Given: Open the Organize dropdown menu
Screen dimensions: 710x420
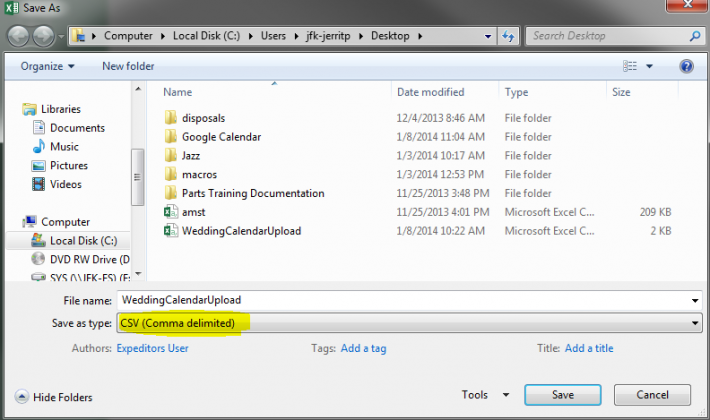Looking at the screenshot, I should (x=46, y=66).
